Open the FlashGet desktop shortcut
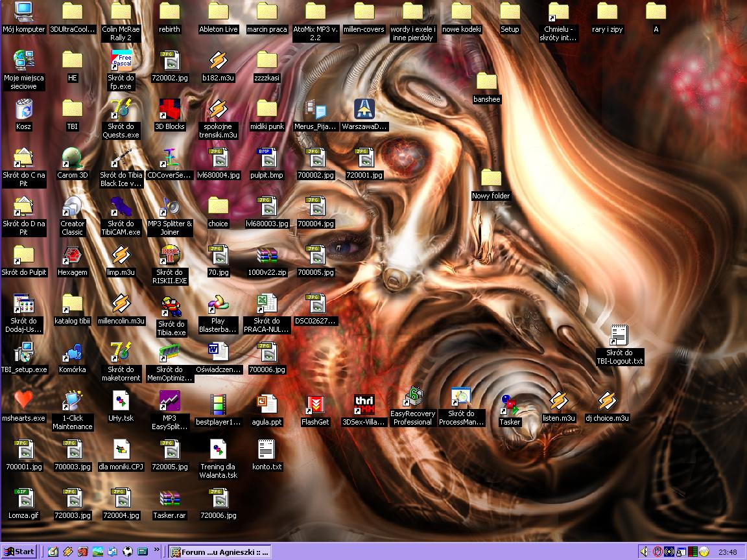This screenshot has height=560, width=747. (x=315, y=405)
